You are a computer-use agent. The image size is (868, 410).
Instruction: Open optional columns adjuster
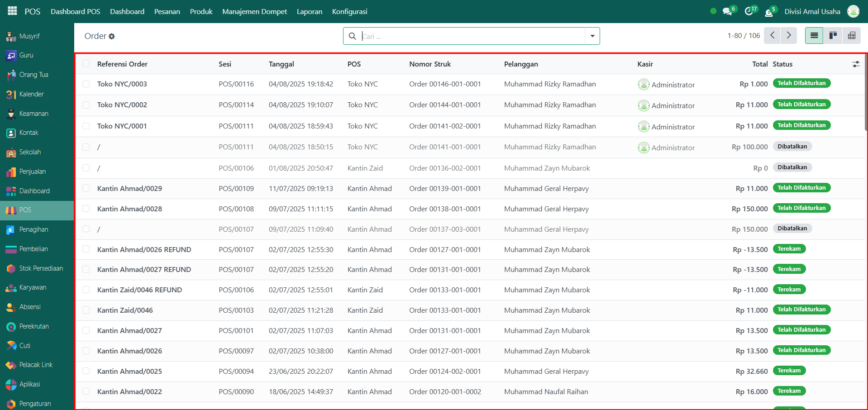coord(855,64)
